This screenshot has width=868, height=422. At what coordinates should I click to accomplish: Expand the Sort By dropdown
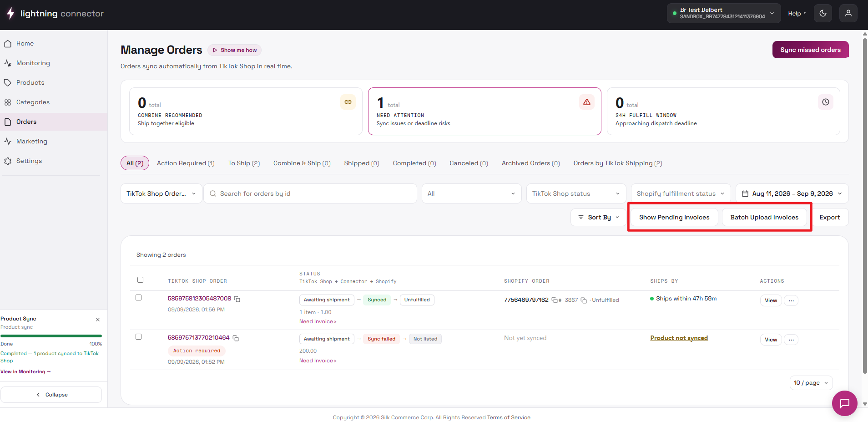[598, 218]
